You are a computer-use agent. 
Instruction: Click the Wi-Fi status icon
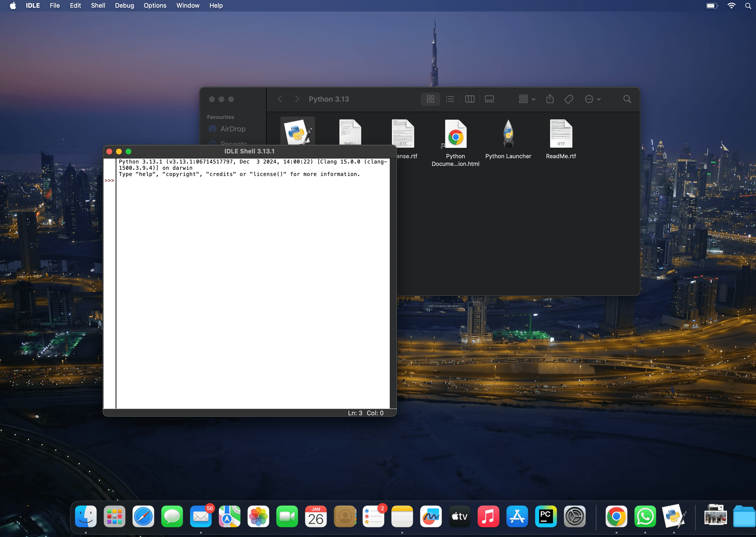[x=732, y=6]
